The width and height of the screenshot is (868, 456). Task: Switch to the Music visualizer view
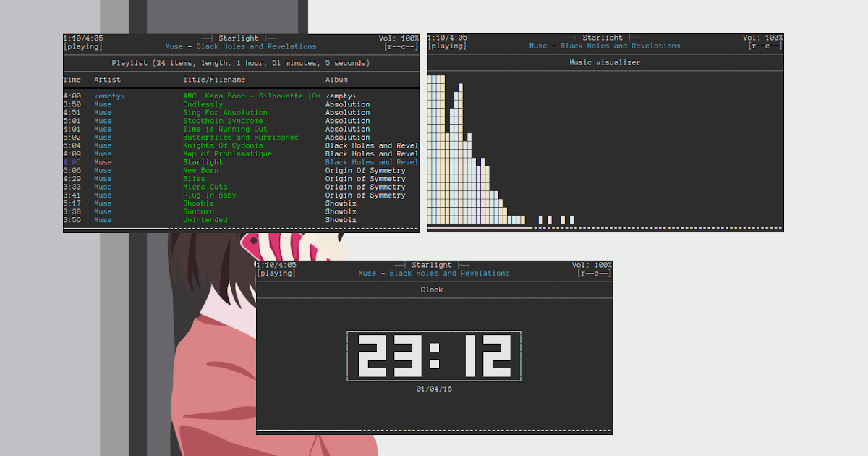coord(605,62)
